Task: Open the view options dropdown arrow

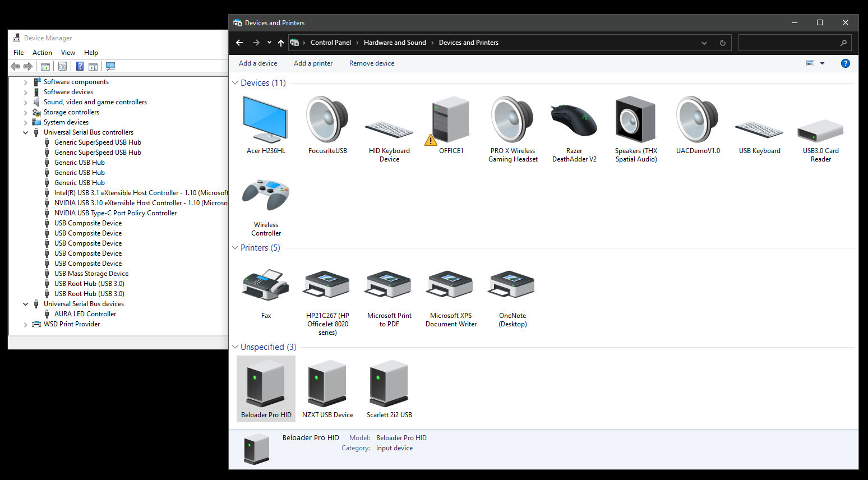Action: pyautogui.click(x=822, y=63)
